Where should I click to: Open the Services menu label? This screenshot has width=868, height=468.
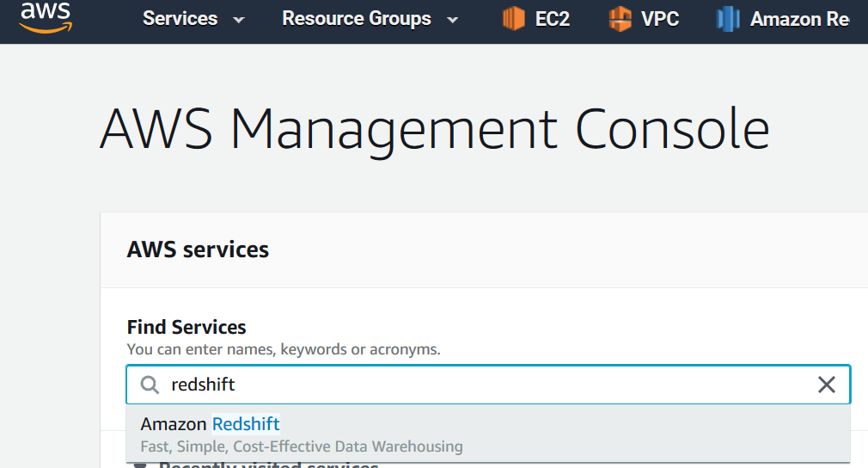tap(180, 18)
